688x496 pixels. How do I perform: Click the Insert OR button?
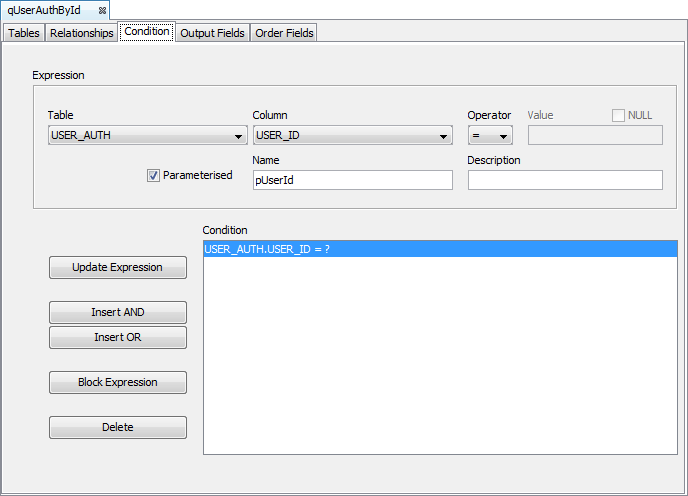[118, 337]
